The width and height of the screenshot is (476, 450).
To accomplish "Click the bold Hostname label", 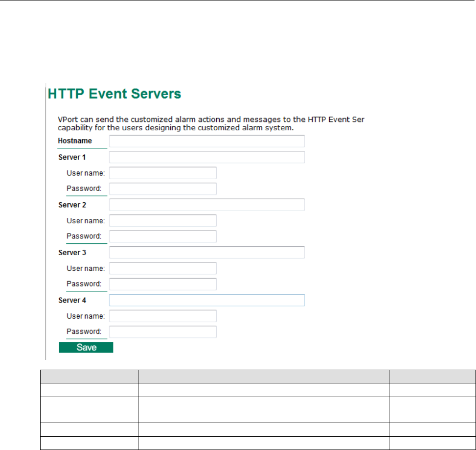I will click(x=74, y=141).
